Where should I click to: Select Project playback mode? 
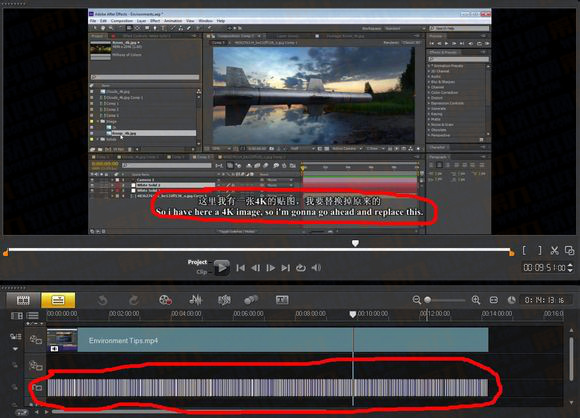click(x=197, y=262)
